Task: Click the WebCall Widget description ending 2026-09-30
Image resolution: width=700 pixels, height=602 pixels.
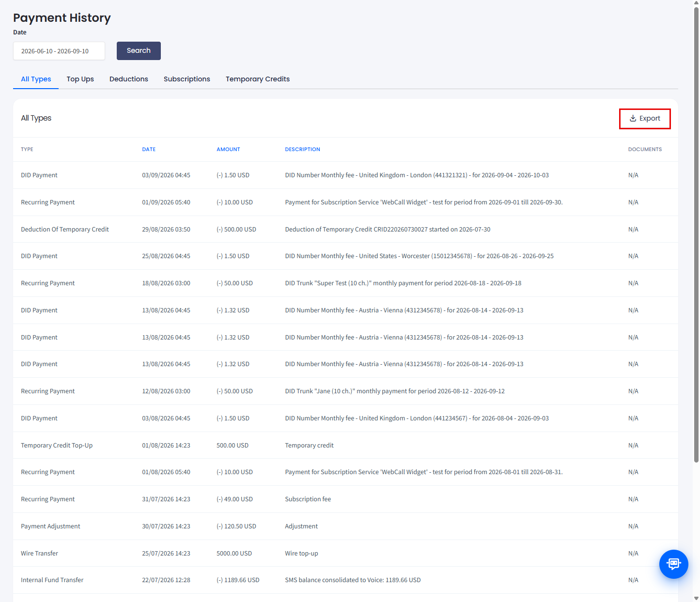Action: pos(424,202)
